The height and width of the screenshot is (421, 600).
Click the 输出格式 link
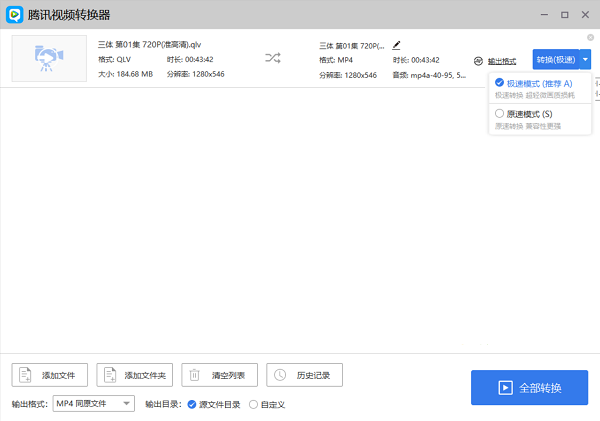coord(502,61)
